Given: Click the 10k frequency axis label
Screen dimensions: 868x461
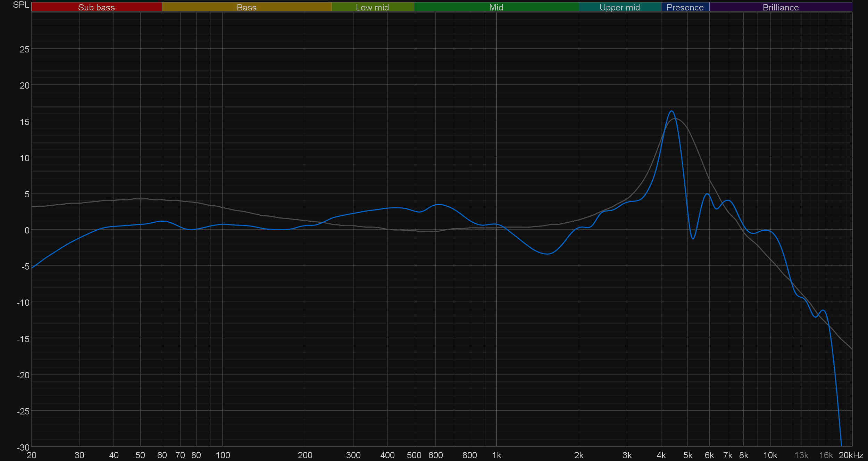Looking at the screenshot, I should [770, 455].
